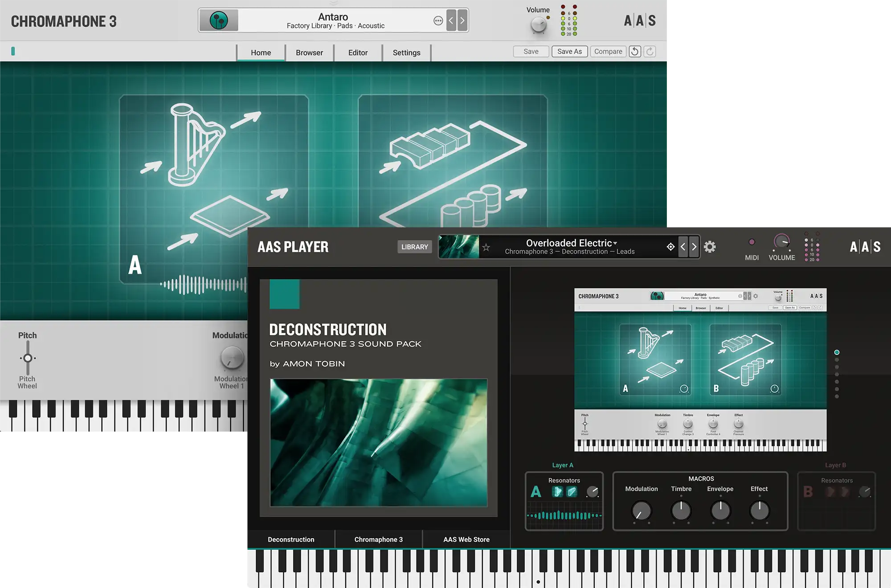Viewport: 891px width, 588px height.
Task: Switch to the Home tab
Action: point(261,53)
